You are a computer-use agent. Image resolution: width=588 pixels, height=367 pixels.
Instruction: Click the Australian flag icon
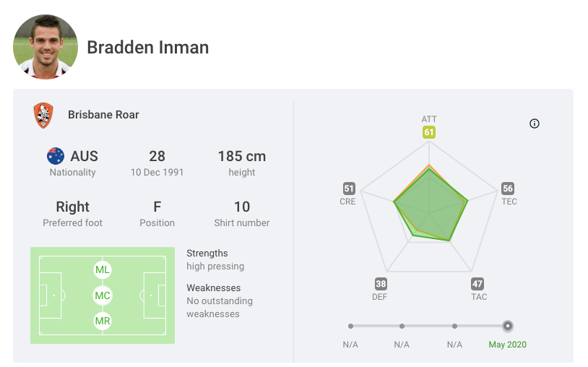(x=56, y=156)
